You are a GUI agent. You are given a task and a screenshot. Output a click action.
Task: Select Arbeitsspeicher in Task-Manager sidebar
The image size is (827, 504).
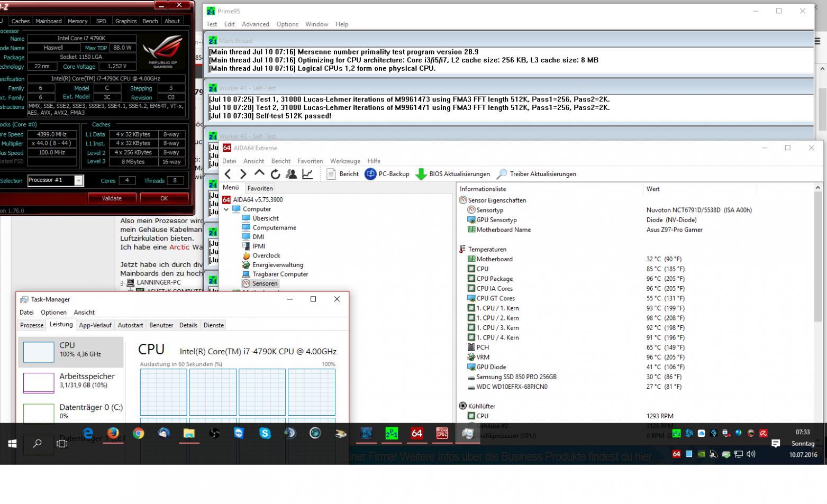click(x=71, y=381)
